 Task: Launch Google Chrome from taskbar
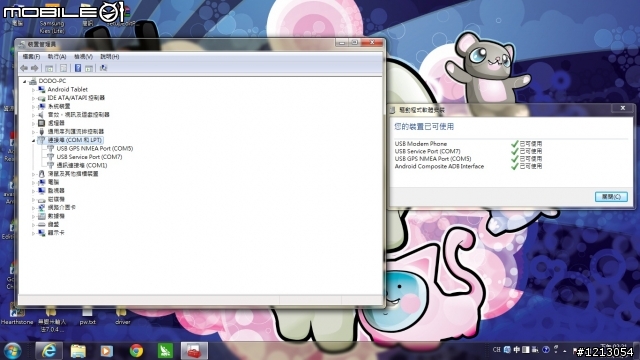point(136,351)
